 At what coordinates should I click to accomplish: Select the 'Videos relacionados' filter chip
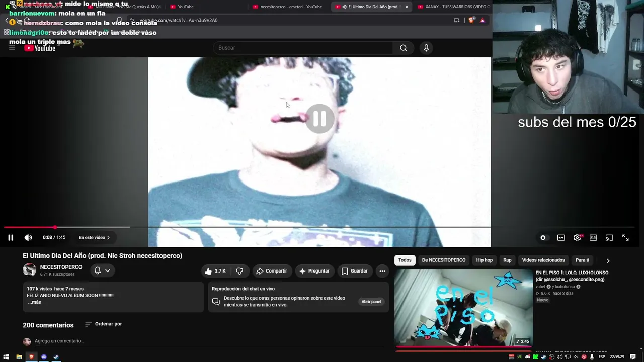[x=543, y=260]
